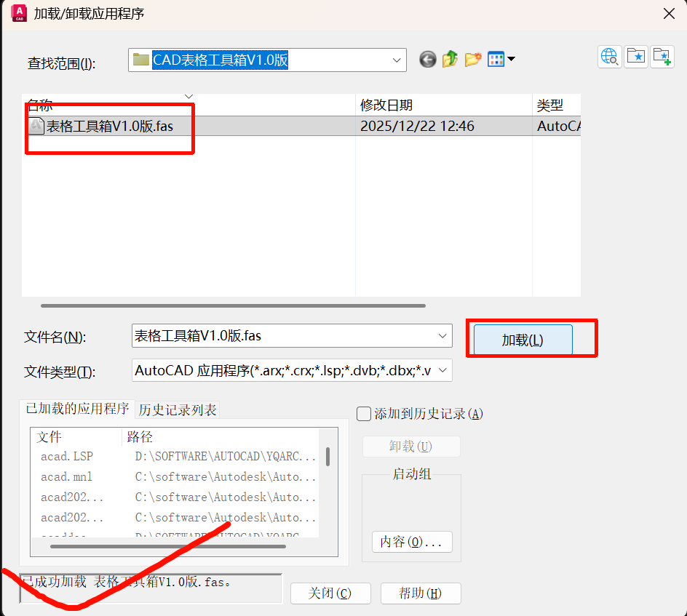This screenshot has width=687, height=616.
Task: Expand the 文件类型 filter dropdown
Action: 442,371
